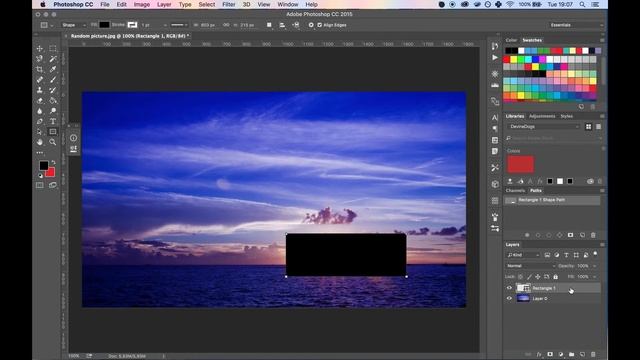Open the Shape tool mode dropdown
The height and width of the screenshot is (360, 640).
tap(73, 25)
